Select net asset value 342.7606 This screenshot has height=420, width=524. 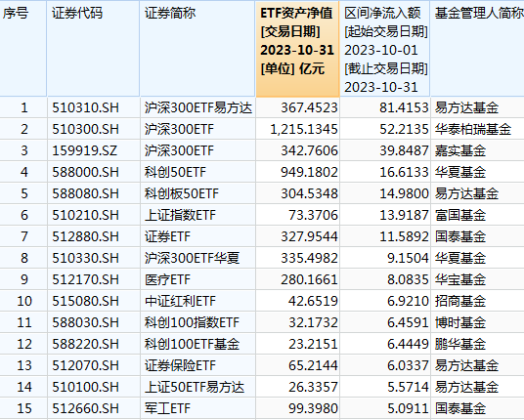point(309,150)
